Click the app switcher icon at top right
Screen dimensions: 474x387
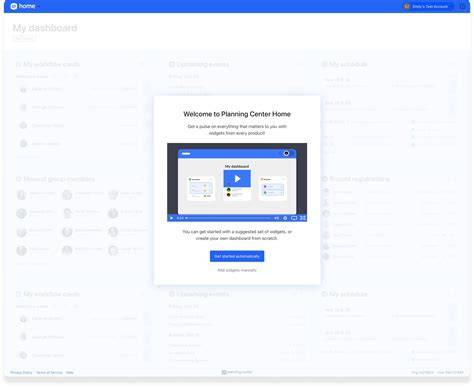click(x=463, y=6)
